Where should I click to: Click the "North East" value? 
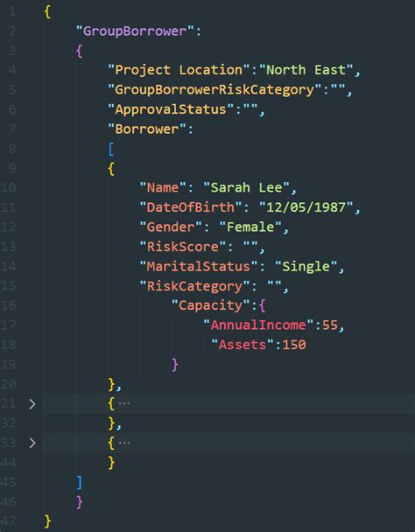pyautogui.click(x=306, y=70)
